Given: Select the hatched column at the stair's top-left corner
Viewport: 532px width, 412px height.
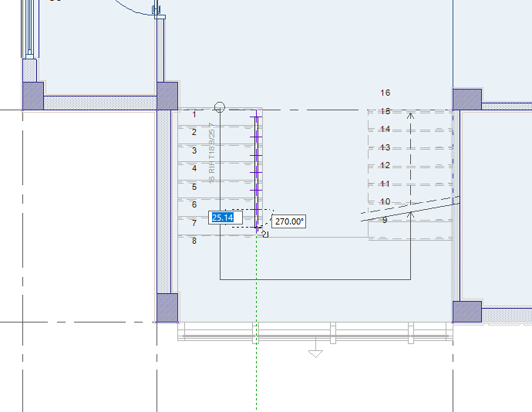Looking at the screenshot, I should [167, 96].
